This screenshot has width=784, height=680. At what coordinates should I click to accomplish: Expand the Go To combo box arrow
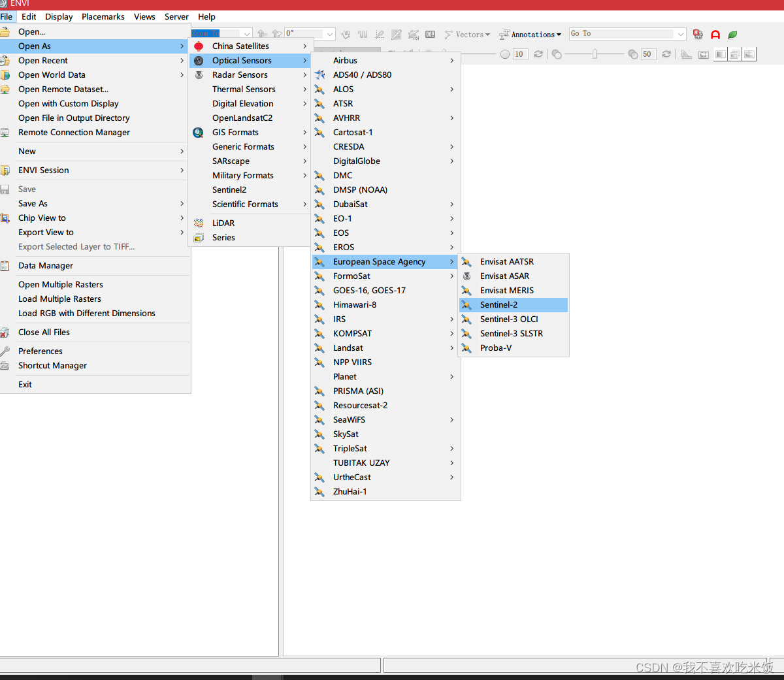[681, 34]
